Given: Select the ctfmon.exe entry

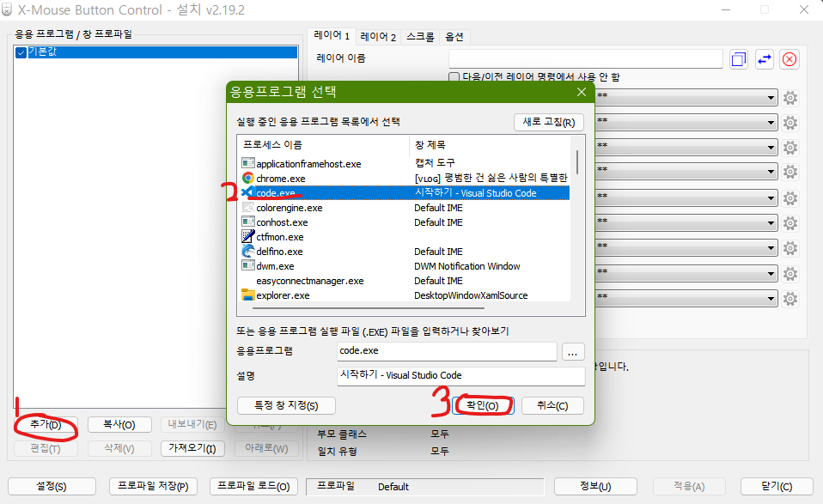Looking at the screenshot, I should tap(405, 236).
